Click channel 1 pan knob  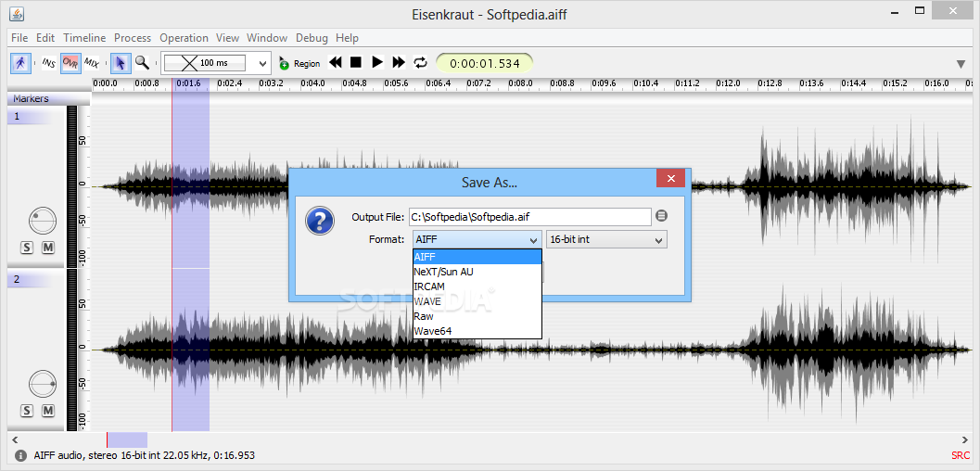click(x=43, y=221)
